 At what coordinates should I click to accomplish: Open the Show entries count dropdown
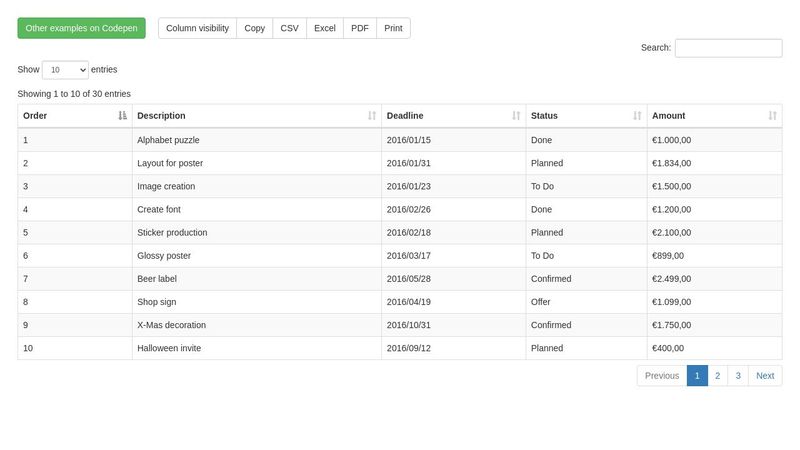click(65, 70)
